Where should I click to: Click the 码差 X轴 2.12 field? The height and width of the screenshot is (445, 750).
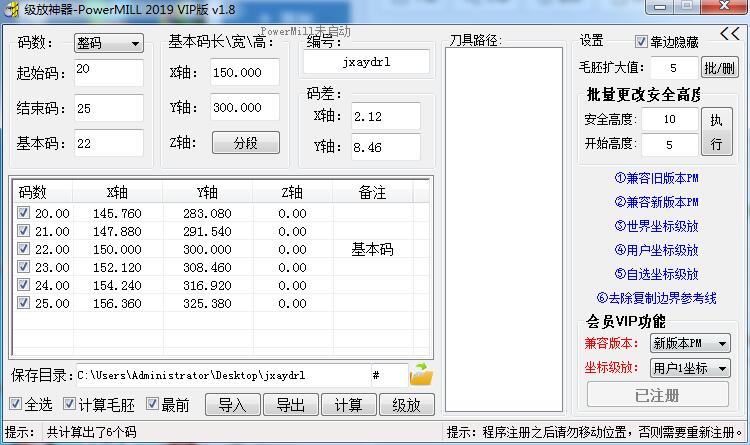pyautogui.click(x=386, y=116)
